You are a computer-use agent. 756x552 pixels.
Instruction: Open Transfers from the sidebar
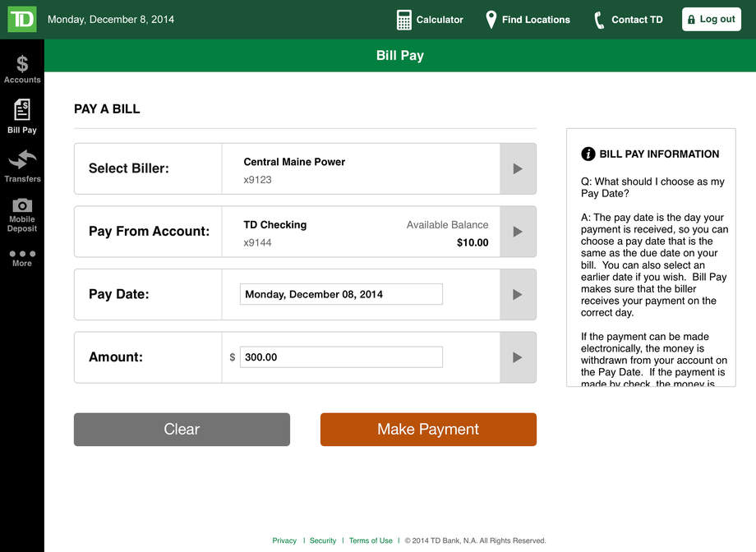pos(22,166)
